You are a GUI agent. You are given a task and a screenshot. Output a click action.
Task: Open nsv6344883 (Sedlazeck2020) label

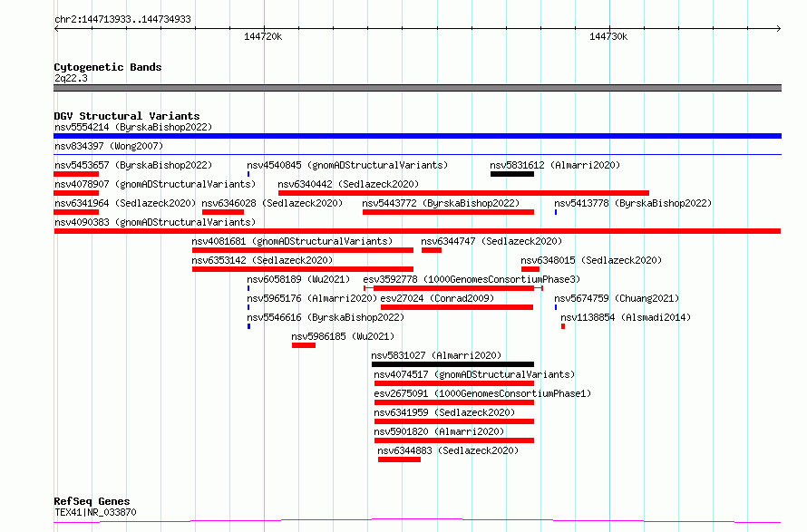pos(448,450)
